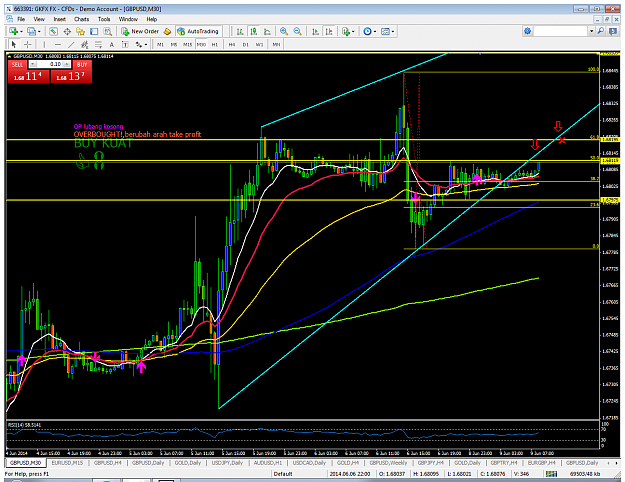Show the Data Window crosshair-circle icon

tap(67, 31)
